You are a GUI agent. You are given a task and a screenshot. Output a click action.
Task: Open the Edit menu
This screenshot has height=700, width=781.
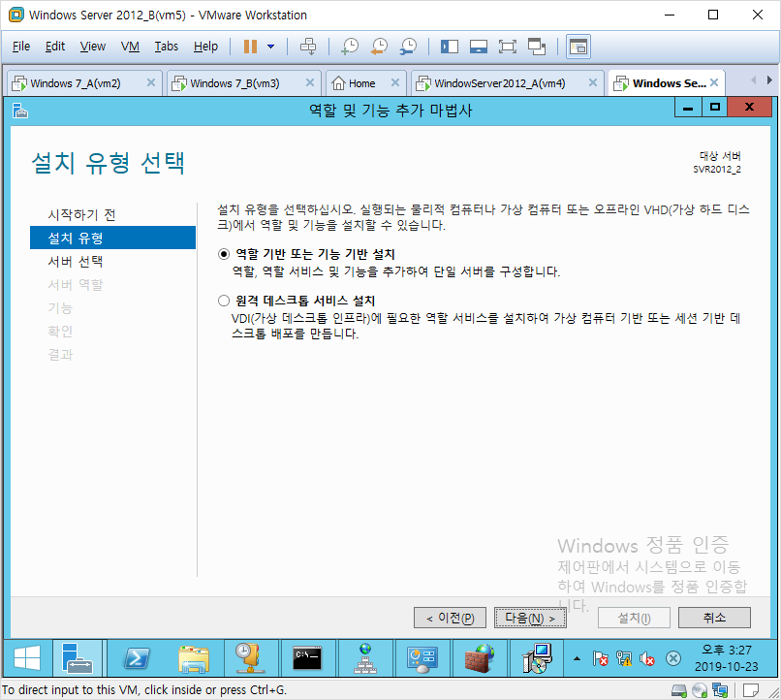tap(55, 47)
